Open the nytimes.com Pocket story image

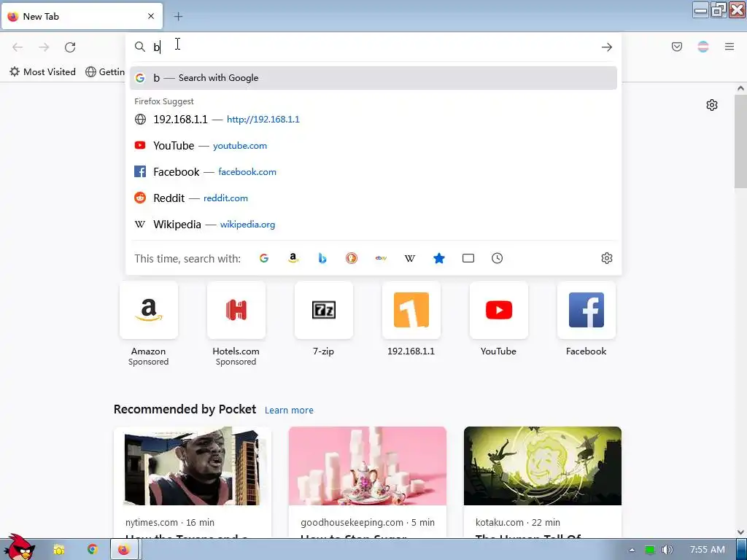[193, 466]
